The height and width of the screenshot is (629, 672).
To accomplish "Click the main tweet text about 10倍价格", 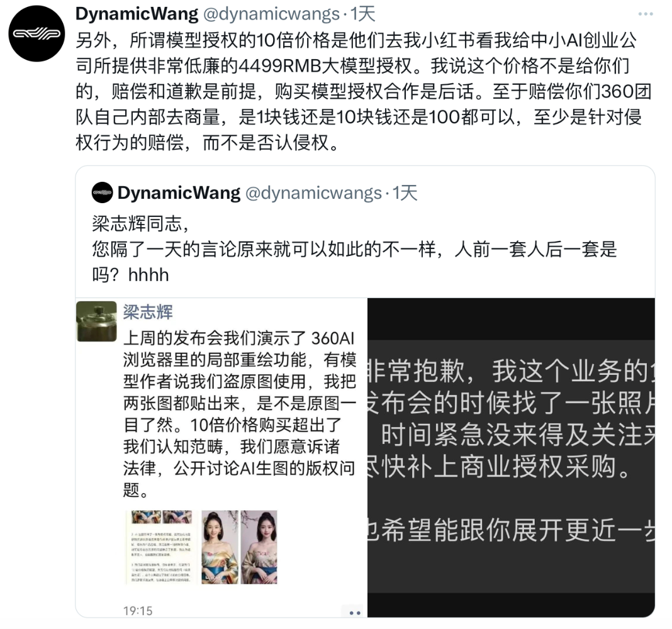I will pyautogui.click(x=364, y=91).
